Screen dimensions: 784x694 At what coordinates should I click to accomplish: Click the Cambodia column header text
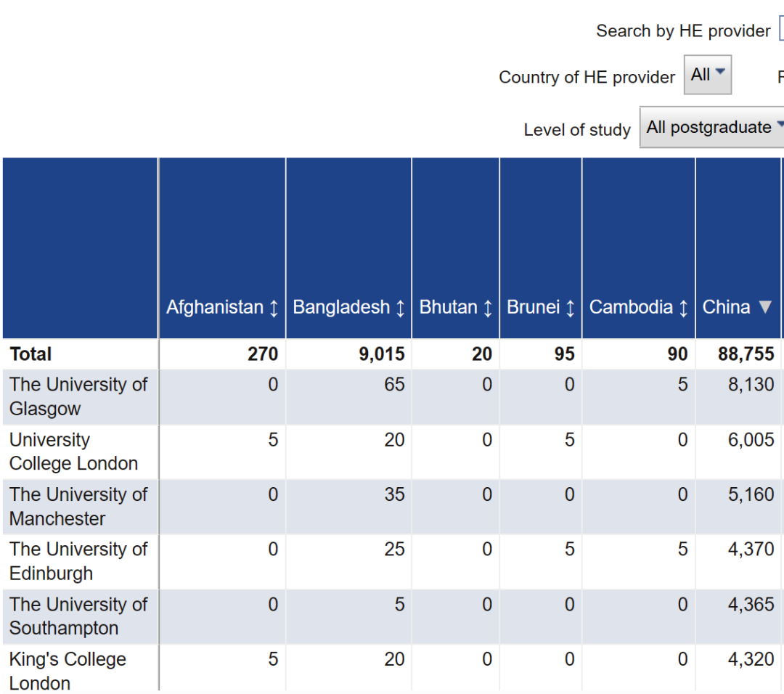pyautogui.click(x=631, y=307)
